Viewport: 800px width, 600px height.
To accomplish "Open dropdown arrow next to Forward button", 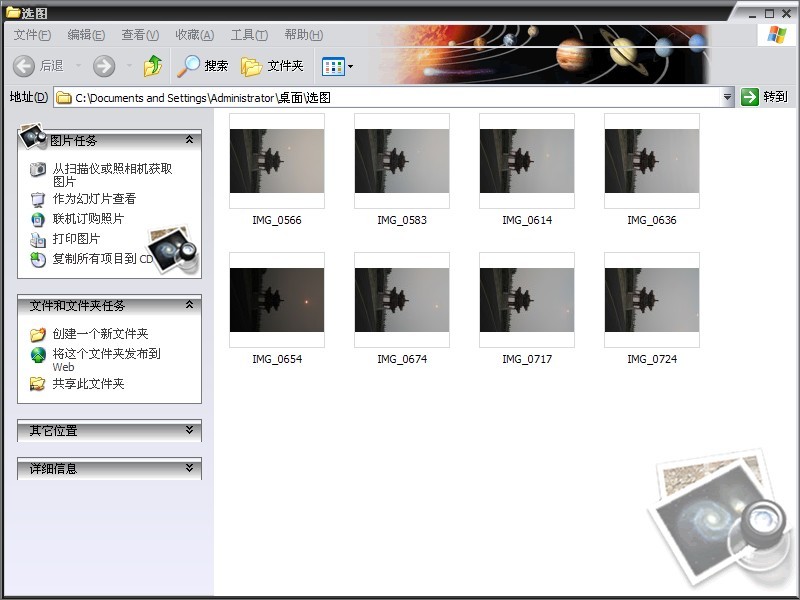I will (x=129, y=66).
